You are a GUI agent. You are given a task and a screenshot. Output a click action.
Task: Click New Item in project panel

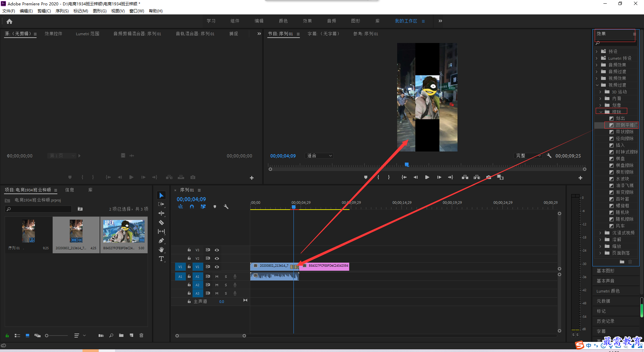click(131, 335)
